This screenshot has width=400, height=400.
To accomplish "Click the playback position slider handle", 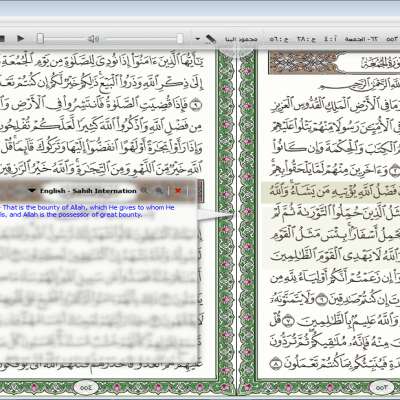I will tap(40, 39).
